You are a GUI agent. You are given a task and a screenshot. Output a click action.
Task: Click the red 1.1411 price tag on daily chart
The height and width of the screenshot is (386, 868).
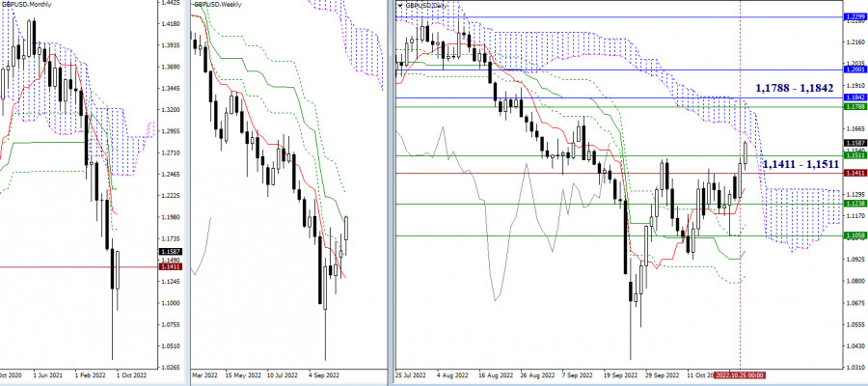pyautogui.click(x=854, y=173)
